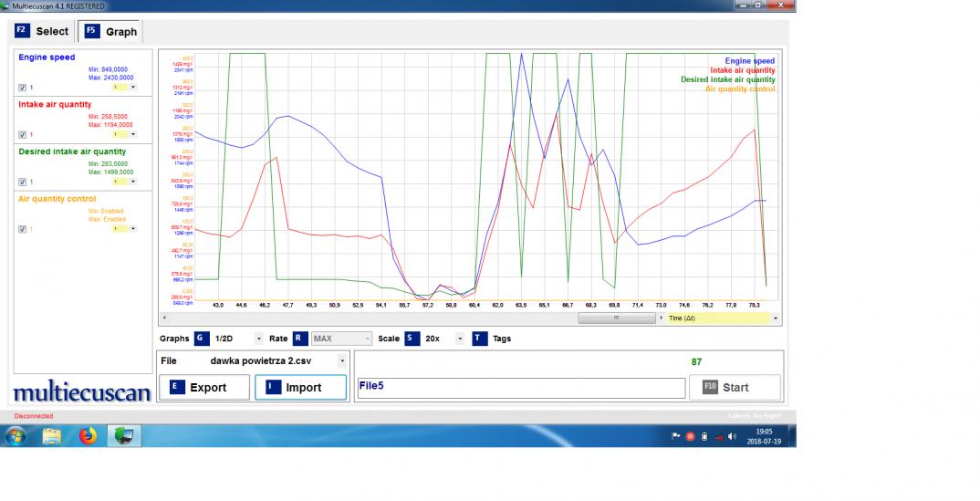Click the graph scrollbar right arrow

[x=662, y=318]
